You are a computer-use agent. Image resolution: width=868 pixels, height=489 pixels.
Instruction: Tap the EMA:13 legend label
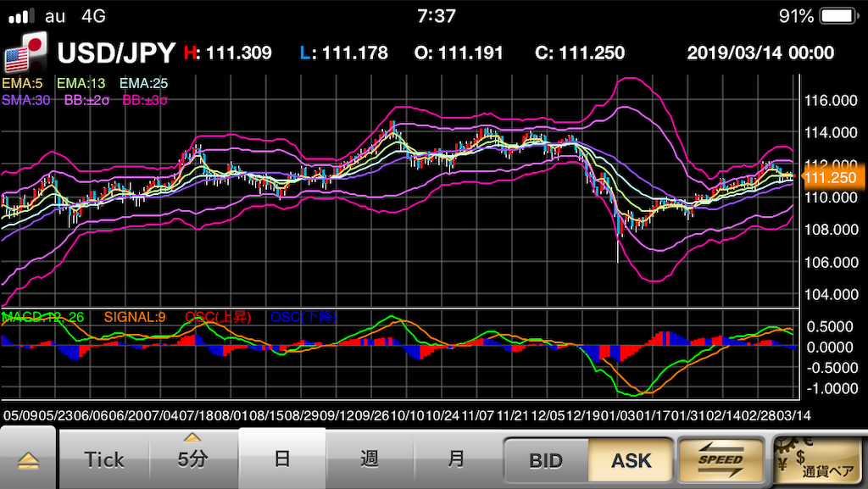pos(81,84)
